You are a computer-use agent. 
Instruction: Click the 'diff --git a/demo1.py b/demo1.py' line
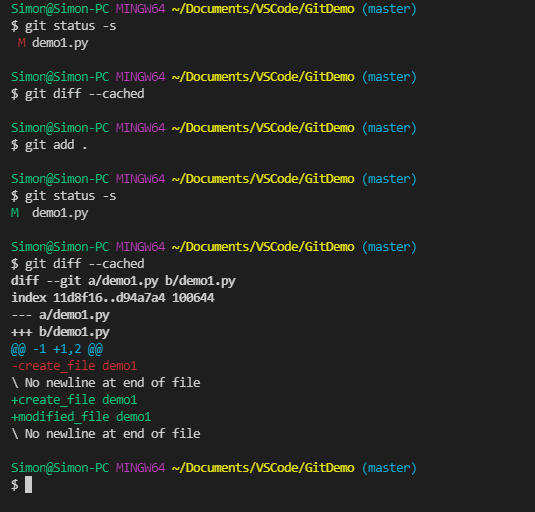pos(123,281)
